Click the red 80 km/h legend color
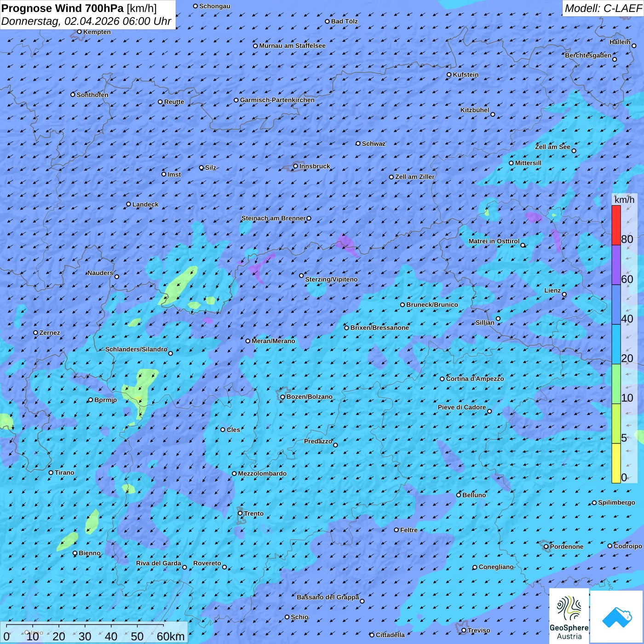The height and width of the screenshot is (644, 644). [616, 225]
